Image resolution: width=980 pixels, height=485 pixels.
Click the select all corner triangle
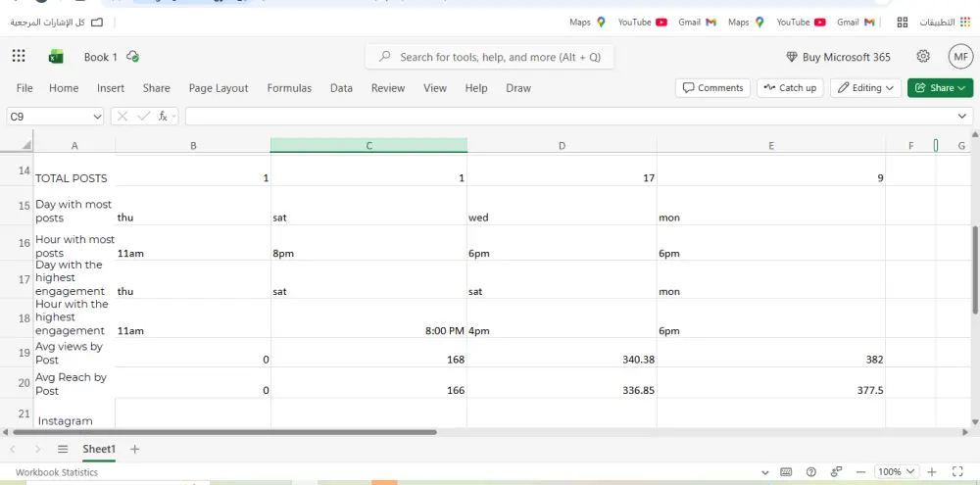click(x=26, y=145)
